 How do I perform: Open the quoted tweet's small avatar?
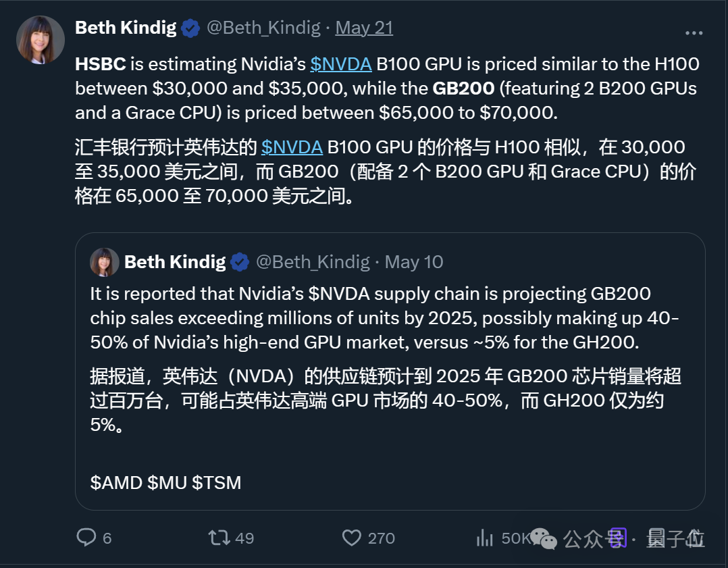click(104, 263)
